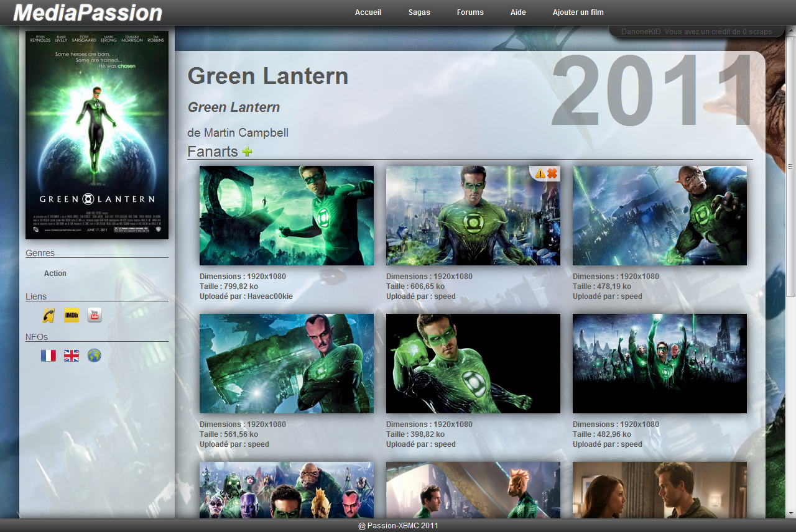Open fanart uploaded by Haveac00kie

[287, 216]
